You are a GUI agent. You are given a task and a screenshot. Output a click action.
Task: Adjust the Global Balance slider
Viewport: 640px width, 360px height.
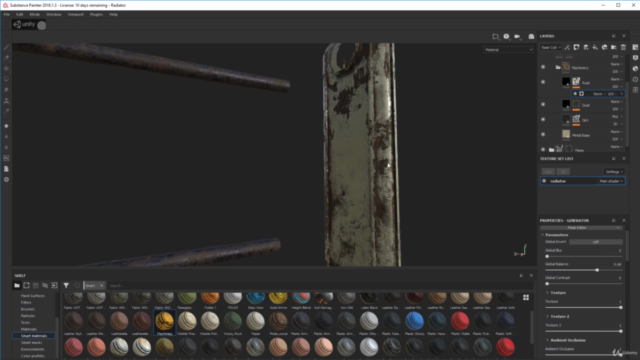point(583,270)
